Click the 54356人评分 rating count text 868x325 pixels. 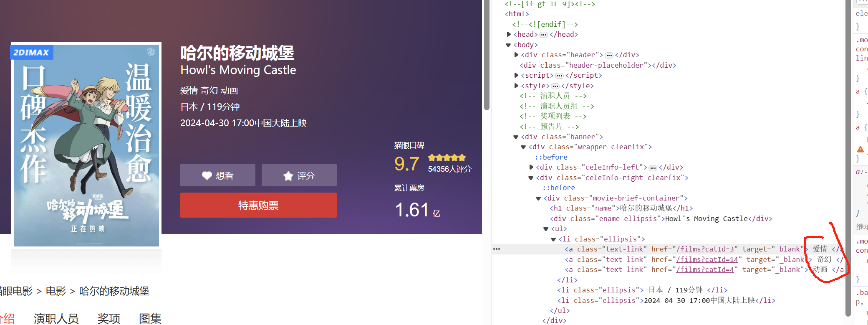[449, 169]
